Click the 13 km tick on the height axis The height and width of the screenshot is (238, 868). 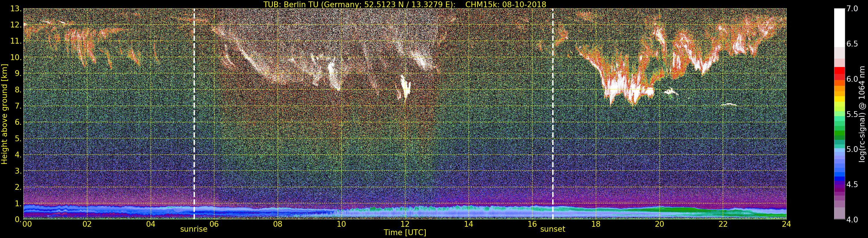[x=16, y=9]
